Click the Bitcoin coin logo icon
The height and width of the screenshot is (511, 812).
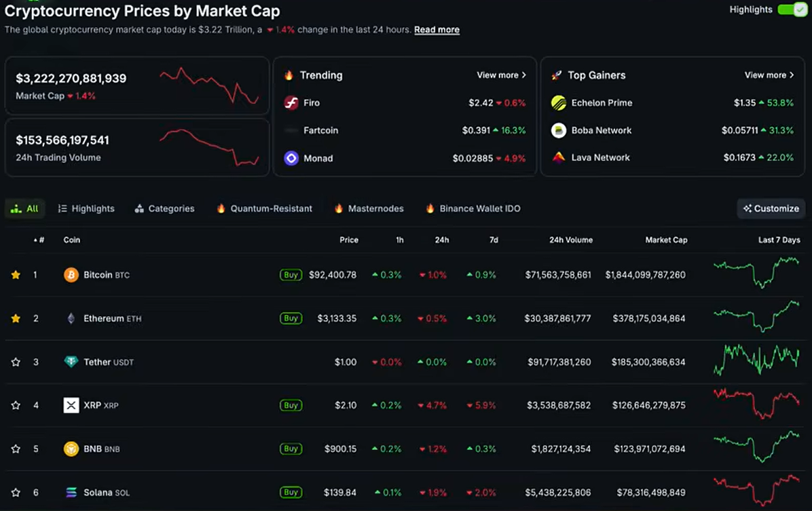(71, 275)
